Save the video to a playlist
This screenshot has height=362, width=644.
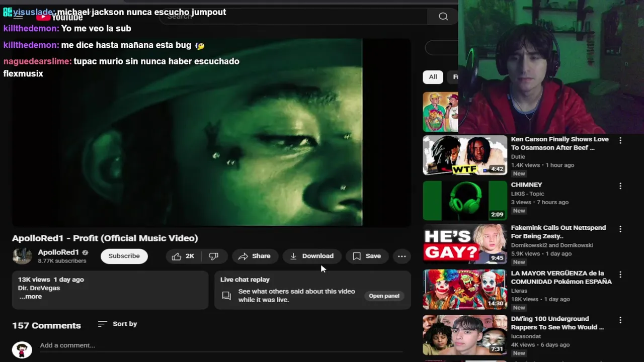click(x=367, y=256)
